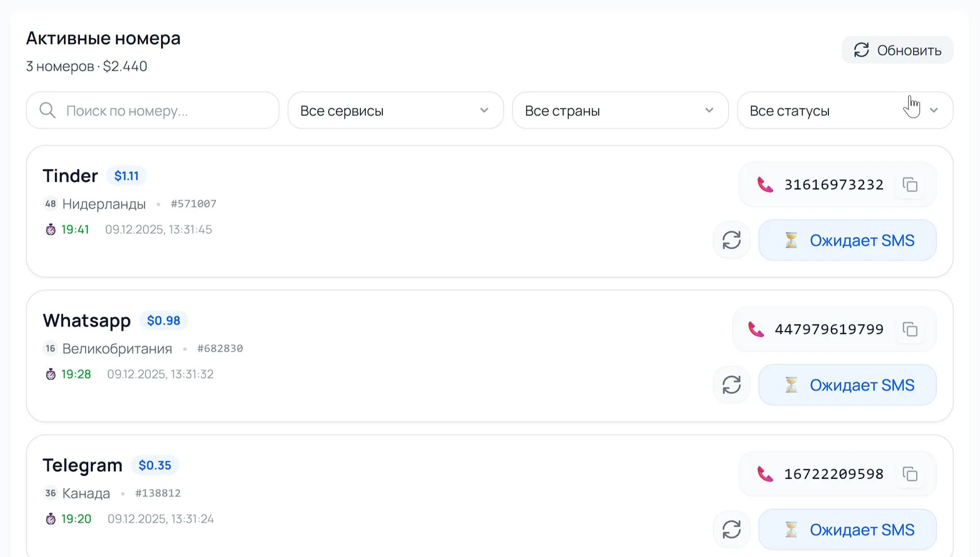Copy the Telegram number 16722209598

click(910, 474)
